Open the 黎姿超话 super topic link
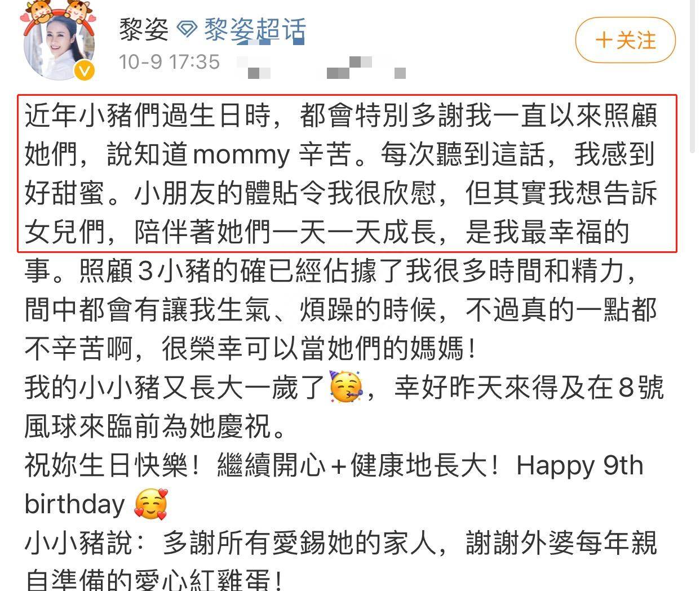This screenshot has height=591, width=700. (x=255, y=30)
